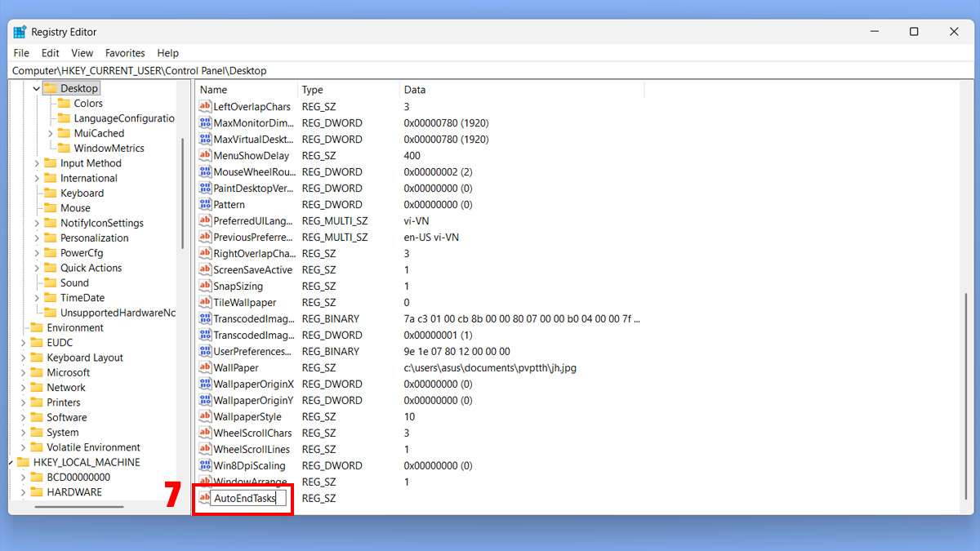Click the WindowMetrics folder icon
Screen dimensions: 980x551
click(64, 149)
